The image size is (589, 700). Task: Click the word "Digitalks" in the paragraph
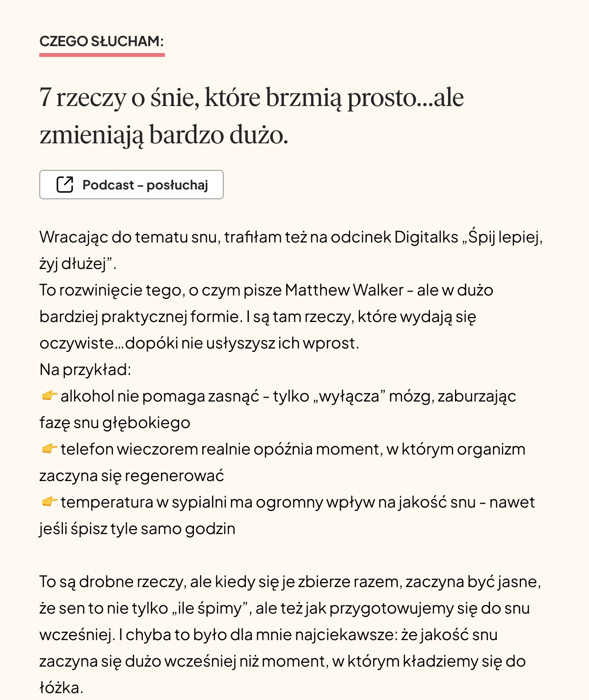(x=426, y=237)
